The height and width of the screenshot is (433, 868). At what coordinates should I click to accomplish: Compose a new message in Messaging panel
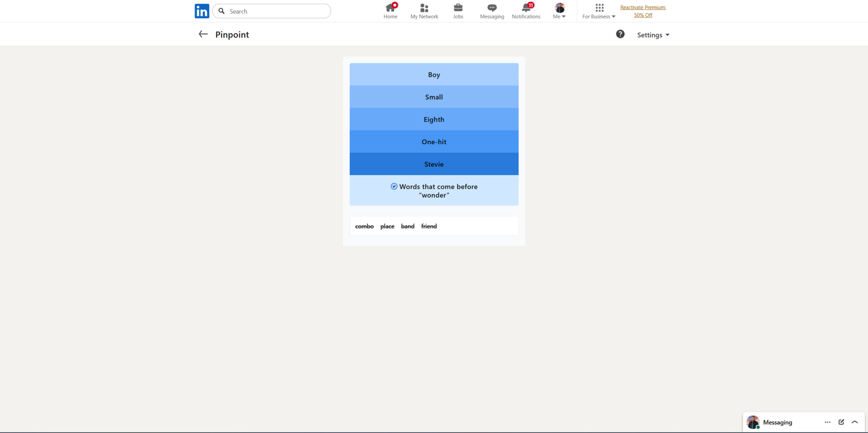click(841, 422)
